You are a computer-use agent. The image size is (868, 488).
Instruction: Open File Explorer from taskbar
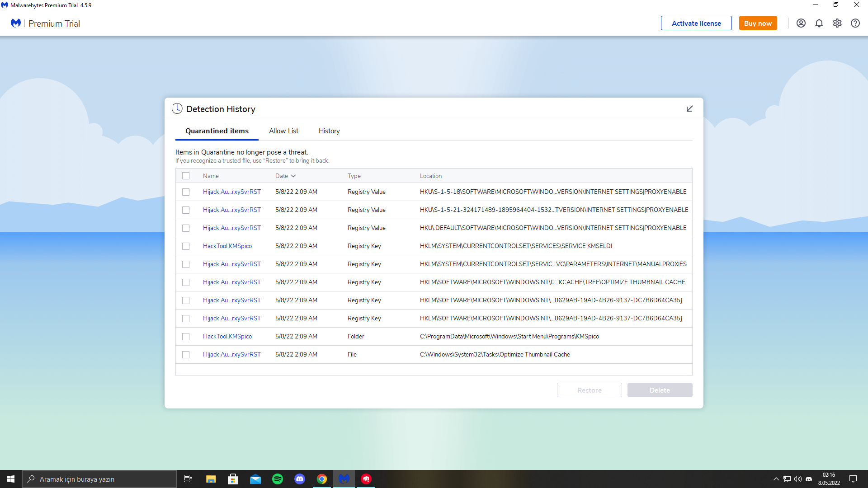click(211, 479)
